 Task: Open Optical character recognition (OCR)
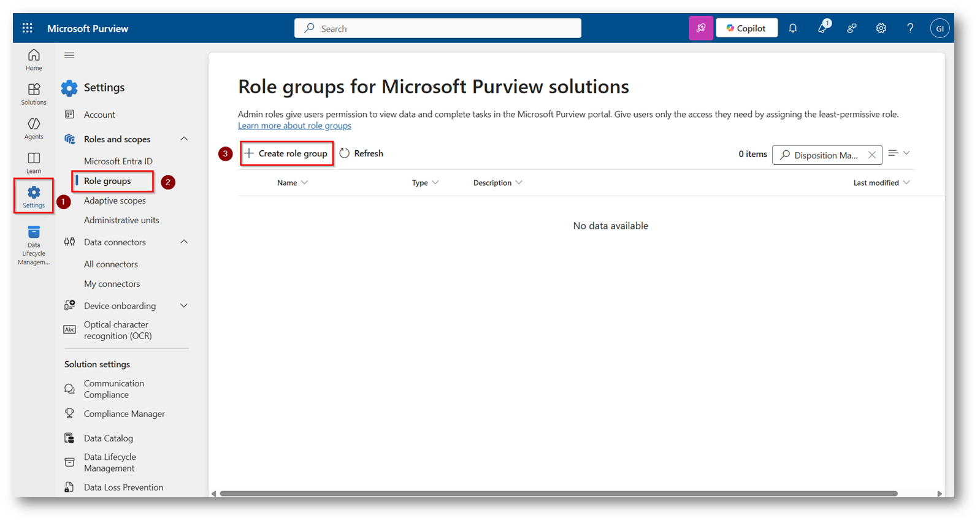pos(118,330)
